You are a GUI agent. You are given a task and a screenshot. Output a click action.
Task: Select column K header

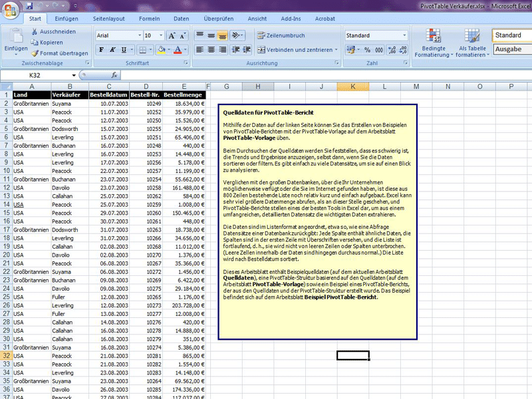pos(353,86)
